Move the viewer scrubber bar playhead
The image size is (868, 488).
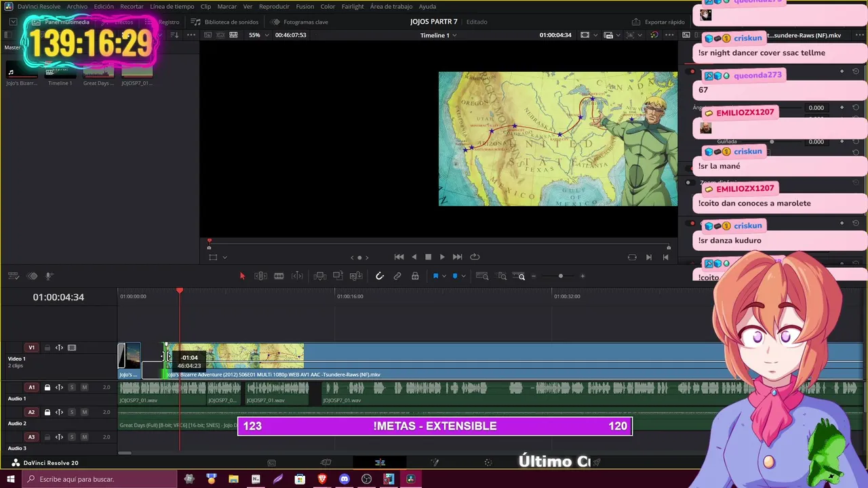point(209,241)
